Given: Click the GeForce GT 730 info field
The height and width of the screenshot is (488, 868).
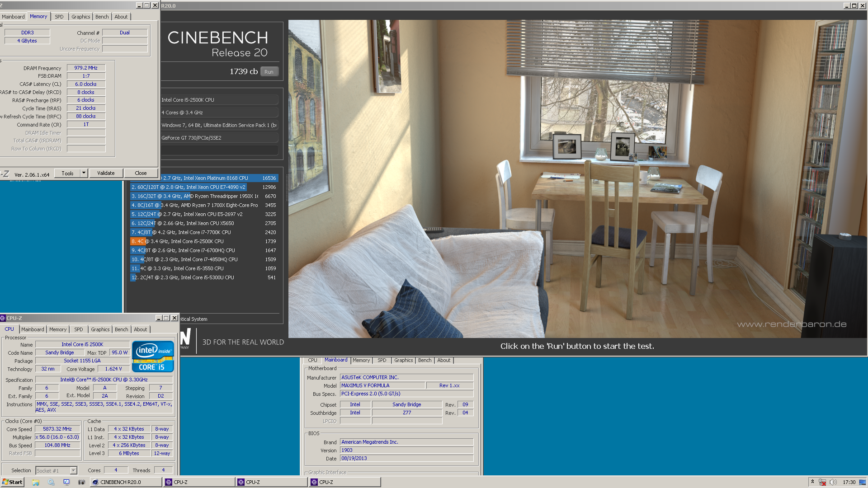Looking at the screenshot, I should pyautogui.click(x=219, y=138).
